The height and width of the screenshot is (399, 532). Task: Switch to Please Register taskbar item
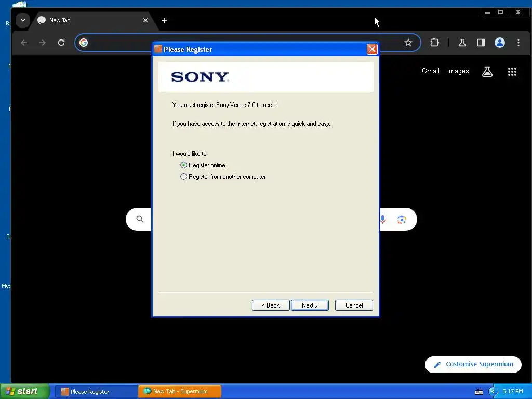tap(96, 392)
